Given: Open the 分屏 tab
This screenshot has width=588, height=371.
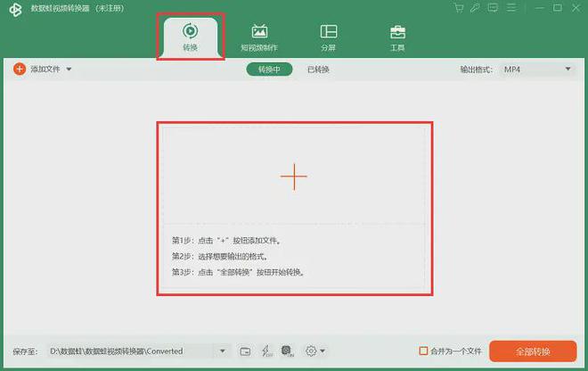Looking at the screenshot, I should (x=329, y=37).
